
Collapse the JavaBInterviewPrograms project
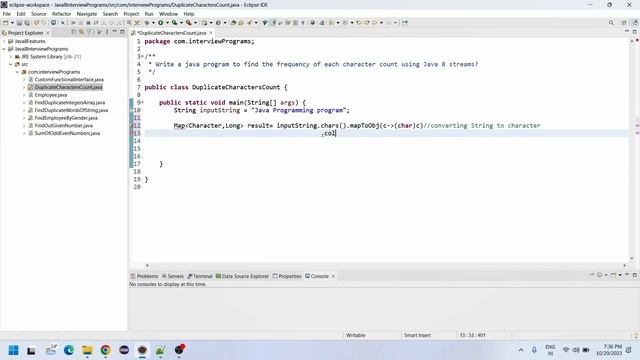[4, 49]
